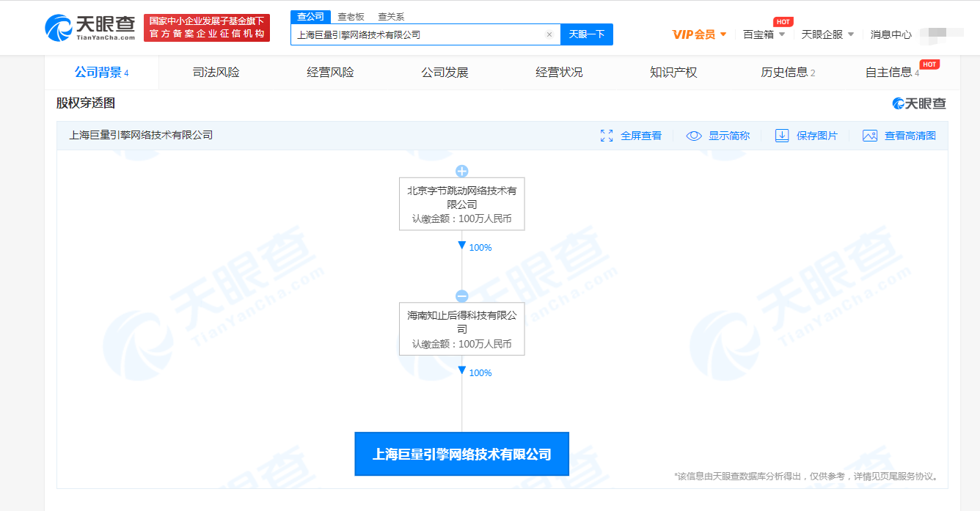Viewport: 980px width, 511px height.
Task: Click the red 官方备案企业征信机构 banner
Action: click(x=207, y=28)
